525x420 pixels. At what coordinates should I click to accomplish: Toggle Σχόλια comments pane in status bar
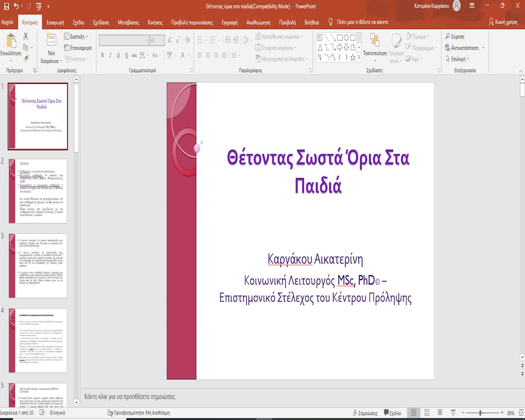[393, 413]
